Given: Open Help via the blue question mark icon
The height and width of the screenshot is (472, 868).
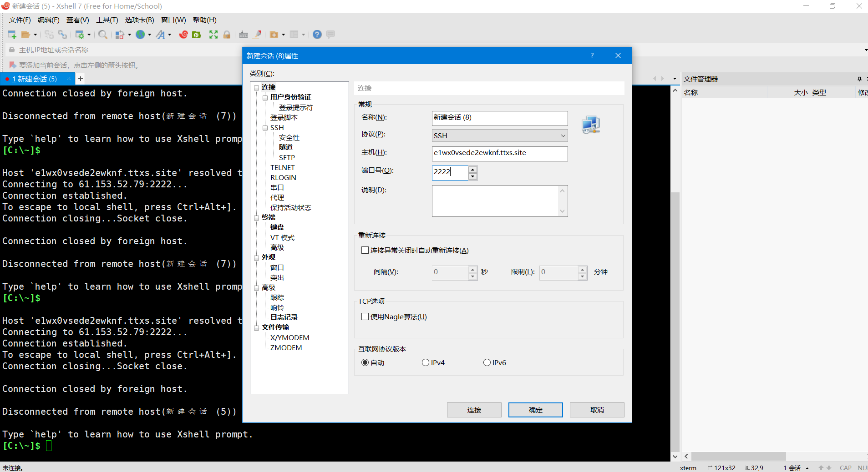Looking at the screenshot, I should (317, 35).
